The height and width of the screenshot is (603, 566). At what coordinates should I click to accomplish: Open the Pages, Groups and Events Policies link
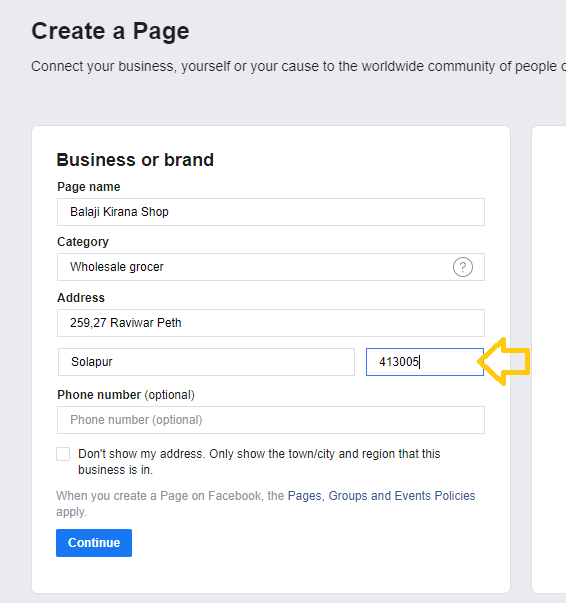tap(381, 496)
